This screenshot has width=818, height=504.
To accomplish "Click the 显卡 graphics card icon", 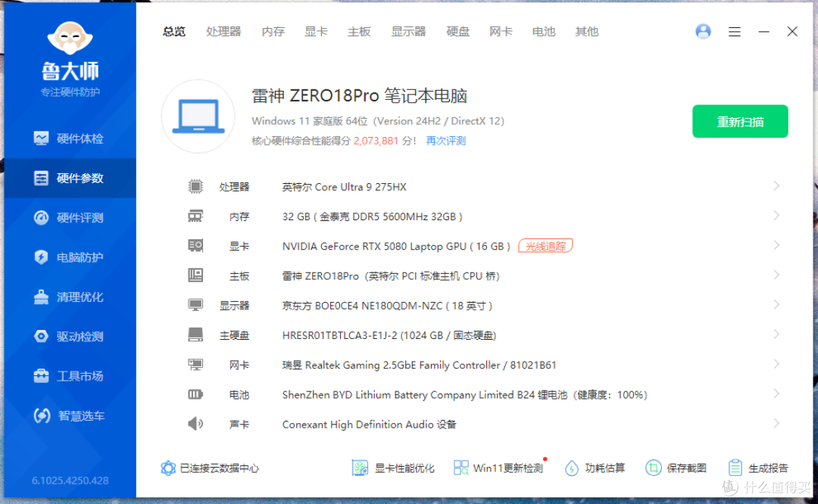I will coord(195,245).
